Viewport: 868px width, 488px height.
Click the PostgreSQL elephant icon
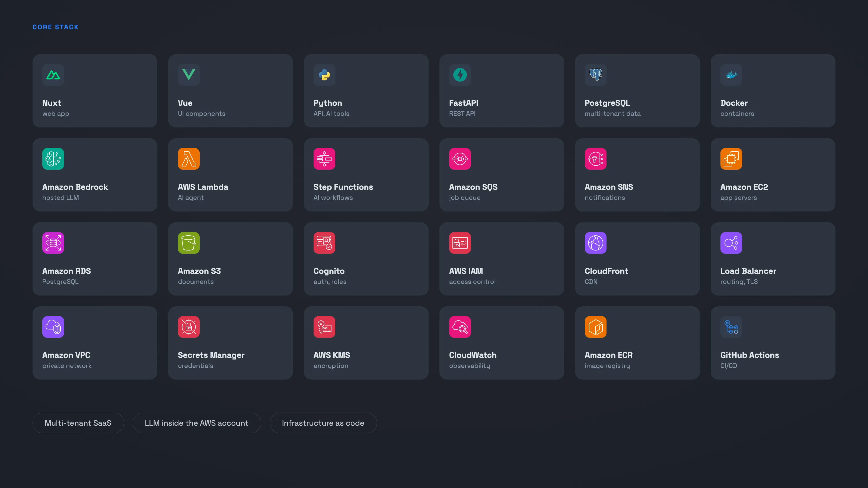pyautogui.click(x=595, y=75)
